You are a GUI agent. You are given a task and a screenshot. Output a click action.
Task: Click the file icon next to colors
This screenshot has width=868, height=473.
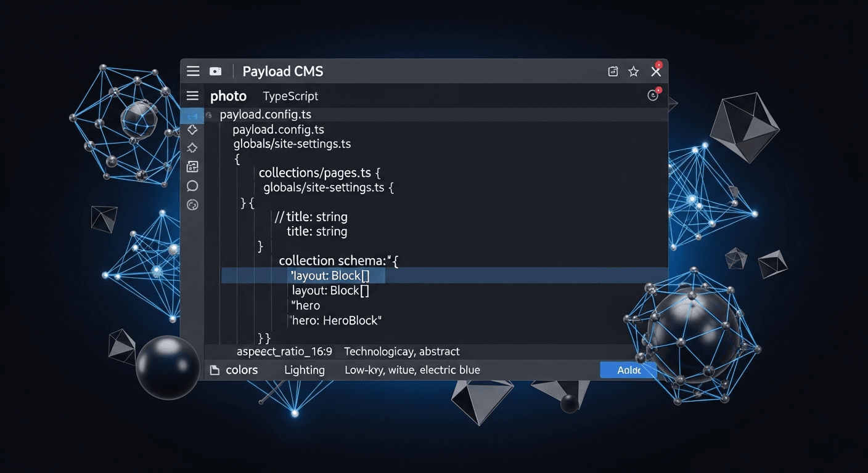tap(215, 370)
